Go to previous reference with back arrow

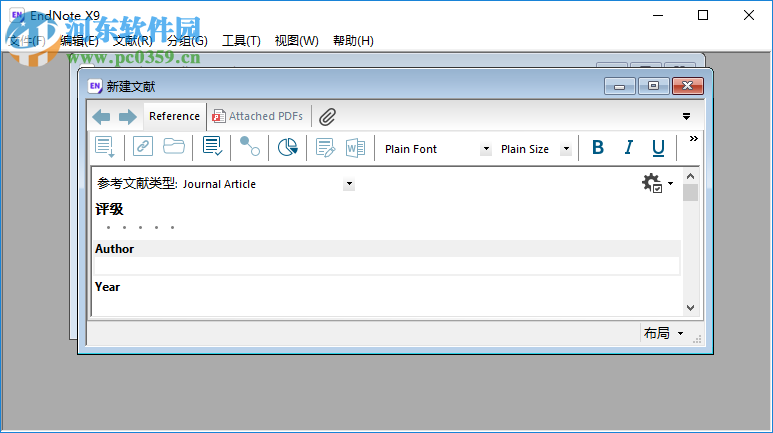pyautogui.click(x=102, y=117)
